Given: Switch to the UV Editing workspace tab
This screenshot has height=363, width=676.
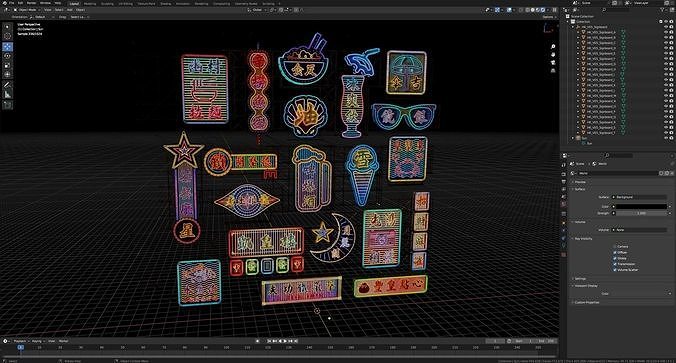Looking at the screenshot, I should point(125,3).
